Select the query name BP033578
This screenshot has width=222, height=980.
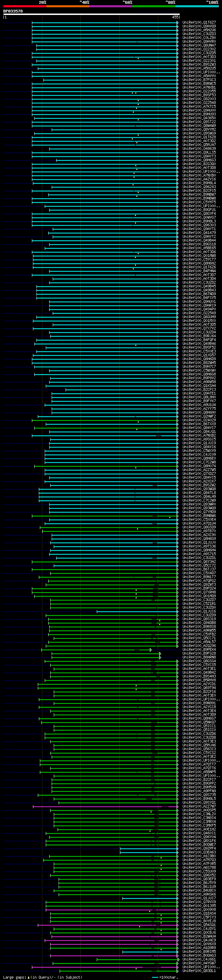point(13,11)
